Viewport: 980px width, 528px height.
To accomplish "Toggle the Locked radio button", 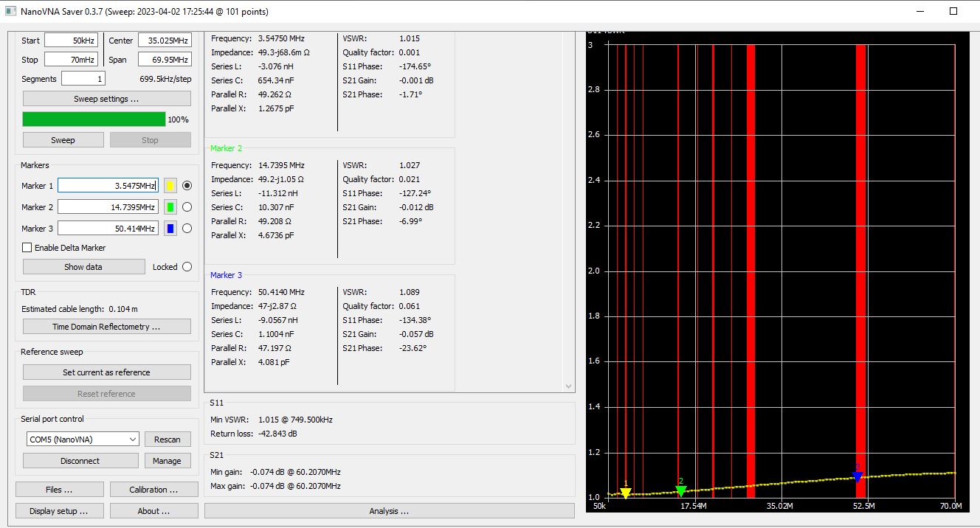I will click(187, 267).
